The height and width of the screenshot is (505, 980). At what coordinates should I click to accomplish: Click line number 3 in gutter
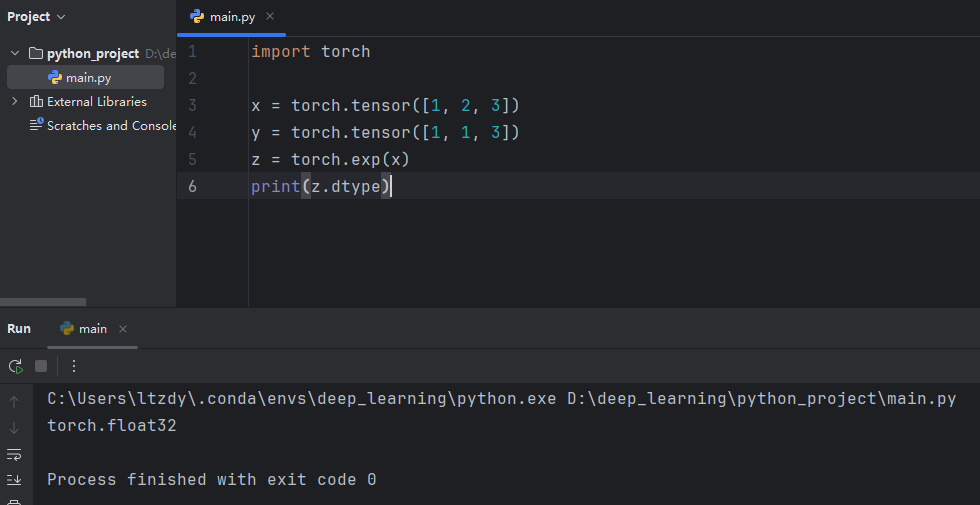coord(192,106)
